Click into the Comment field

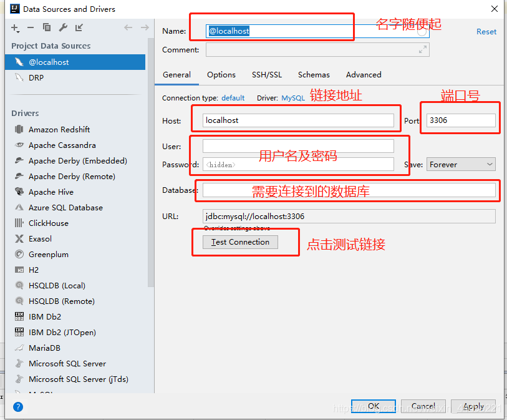[x=317, y=50]
